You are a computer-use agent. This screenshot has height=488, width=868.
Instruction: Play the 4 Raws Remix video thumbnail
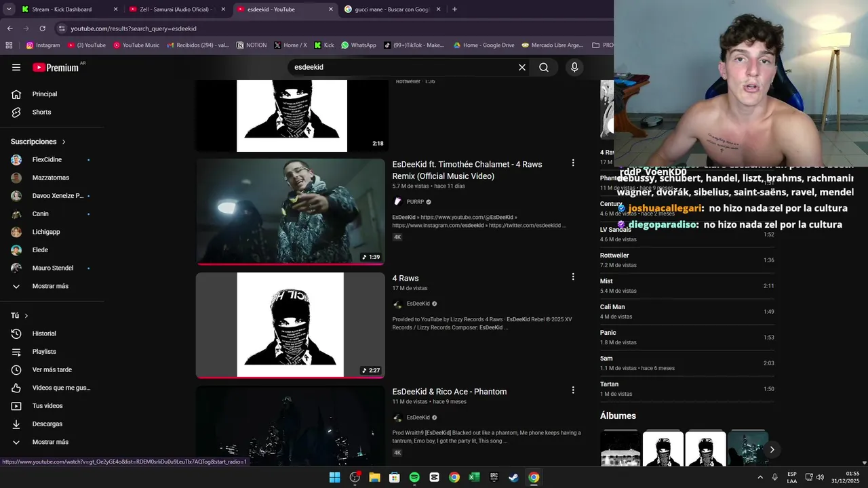click(x=290, y=211)
